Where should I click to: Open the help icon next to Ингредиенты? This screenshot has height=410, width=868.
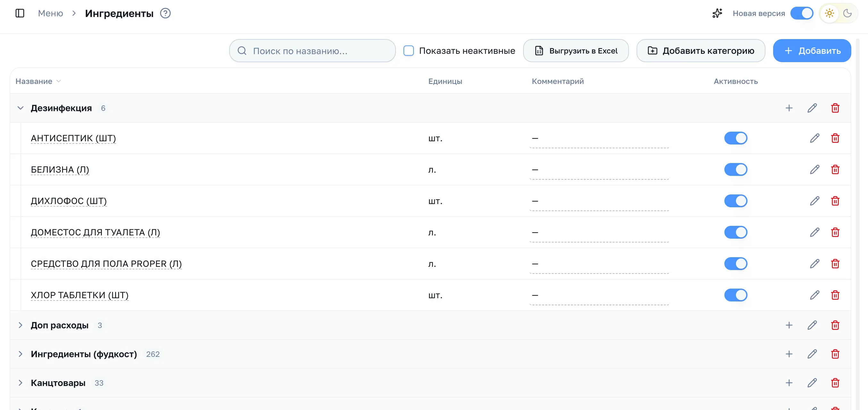[165, 13]
